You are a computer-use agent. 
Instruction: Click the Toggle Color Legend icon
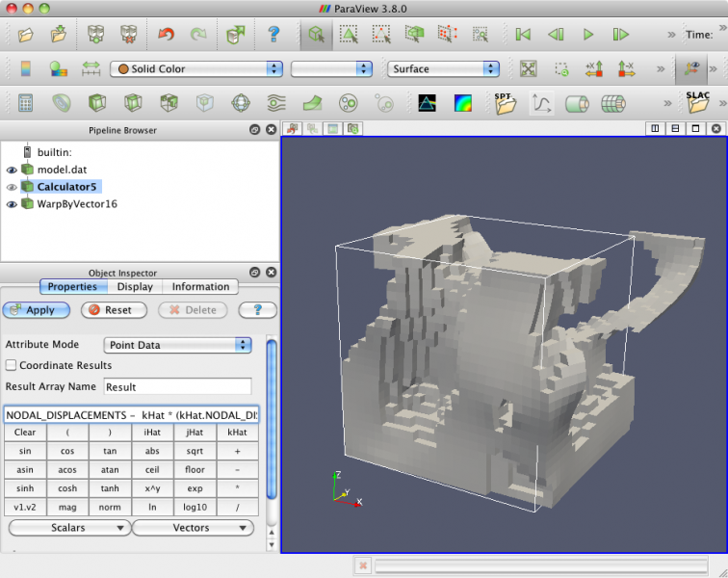click(x=26, y=68)
